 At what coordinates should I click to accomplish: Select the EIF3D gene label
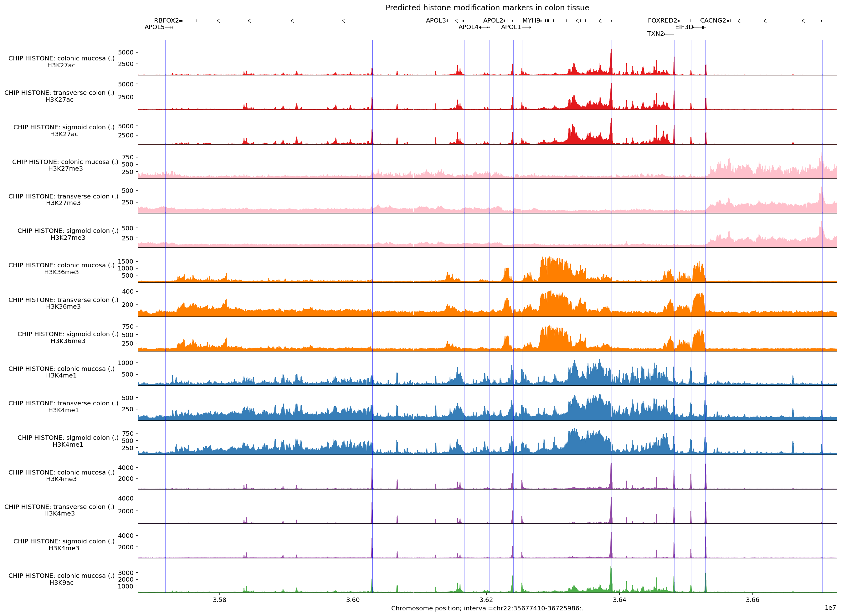coord(684,27)
